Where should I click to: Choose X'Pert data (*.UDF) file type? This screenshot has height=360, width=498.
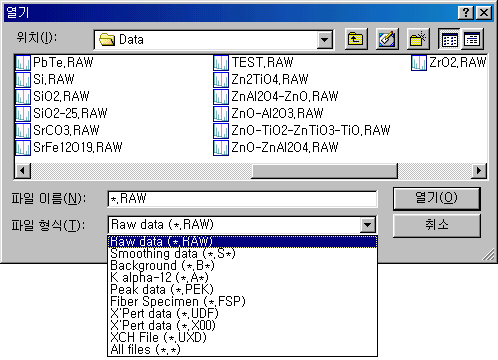click(x=242, y=314)
